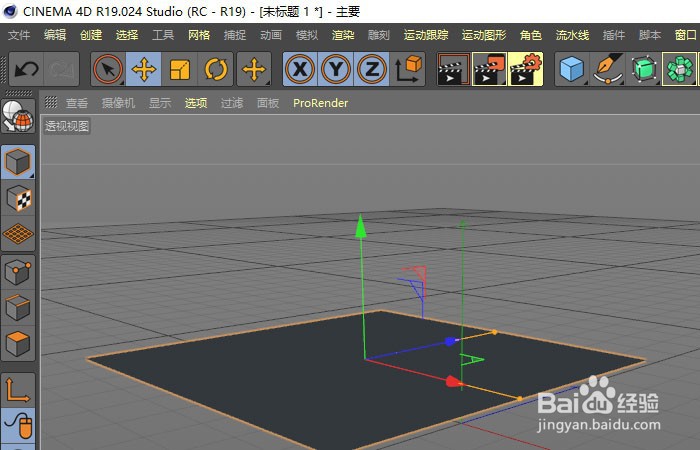Toggle the X axis lock
The height and width of the screenshot is (450, 700).
click(x=300, y=69)
